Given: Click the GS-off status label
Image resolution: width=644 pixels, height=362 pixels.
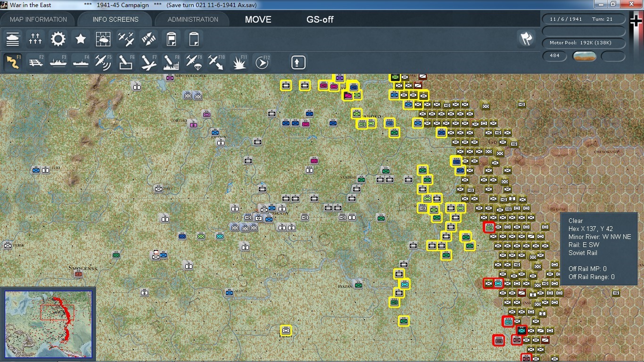Looking at the screenshot, I should point(320,19).
